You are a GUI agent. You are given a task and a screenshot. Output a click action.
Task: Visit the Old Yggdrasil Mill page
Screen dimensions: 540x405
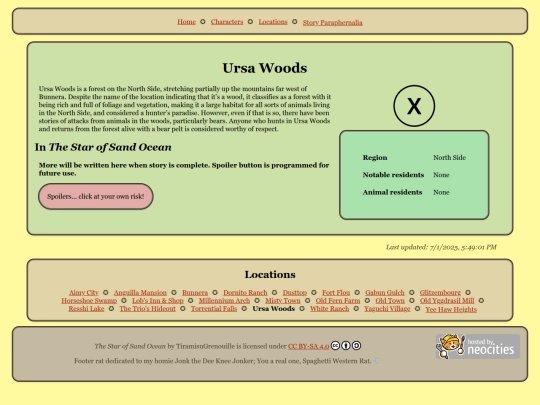447,301
